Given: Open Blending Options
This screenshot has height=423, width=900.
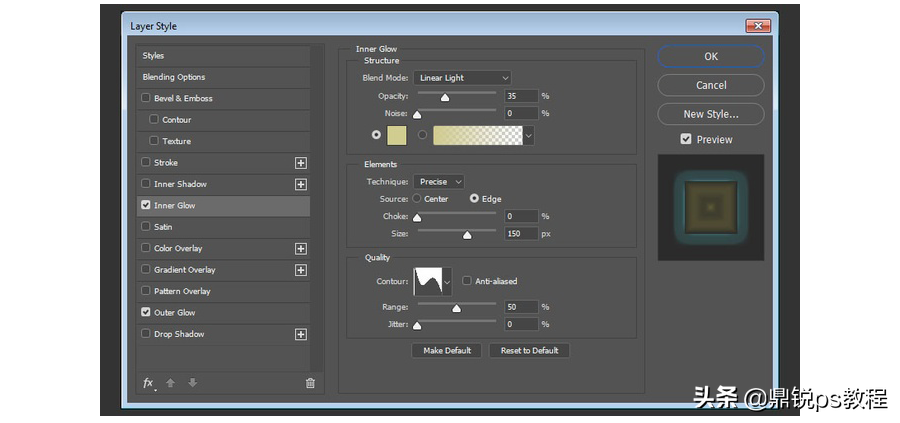Looking at the screenshot, I should pos(223,77).
